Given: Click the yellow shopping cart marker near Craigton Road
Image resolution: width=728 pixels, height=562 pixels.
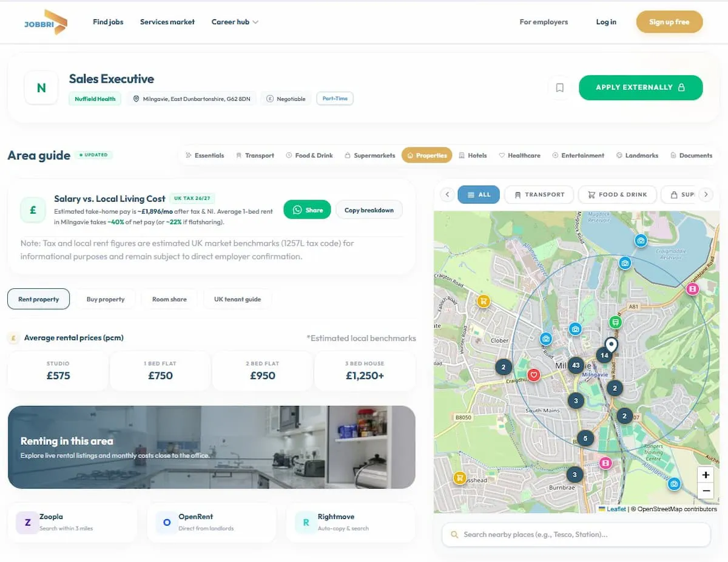Looking at the screenshot, I should tap(484, 300).
